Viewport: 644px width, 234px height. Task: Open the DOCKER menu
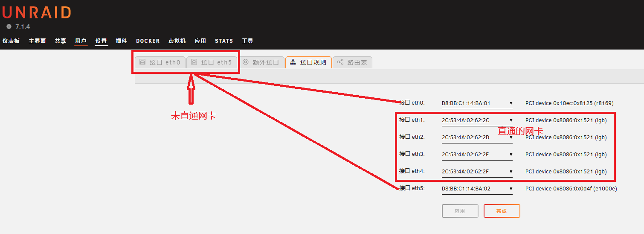tap(148, 41)
